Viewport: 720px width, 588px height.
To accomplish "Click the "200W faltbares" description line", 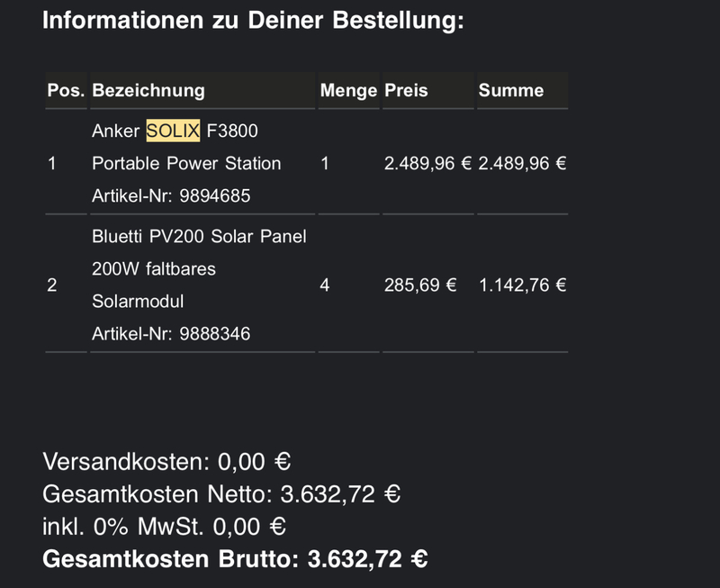I will coord(154,269).
